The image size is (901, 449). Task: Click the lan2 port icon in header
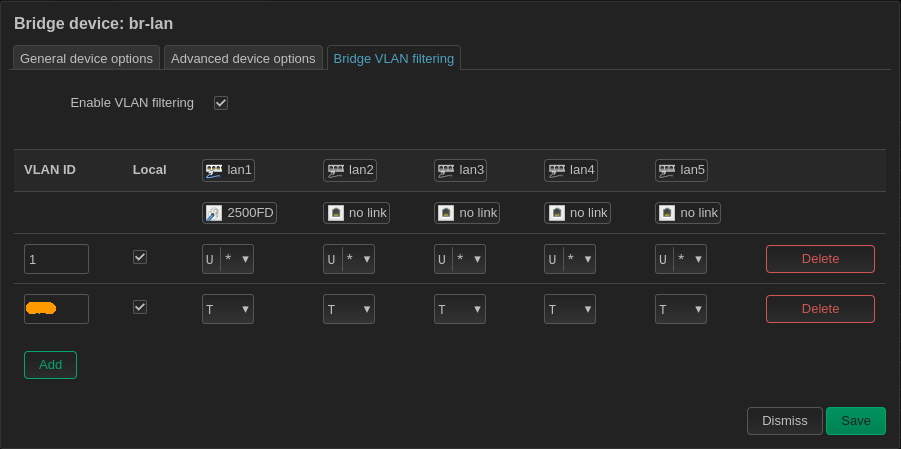coord(336,170)
